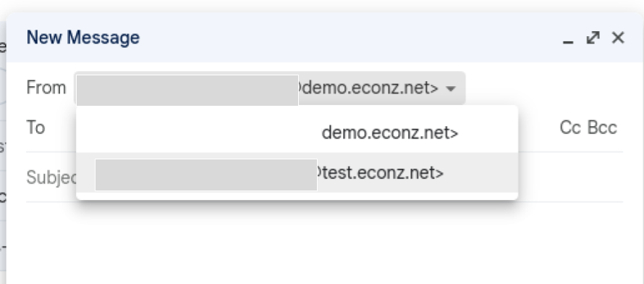Open the From address dropdown arrow
This screenshot has width=644, height=284.
point(451,88)
